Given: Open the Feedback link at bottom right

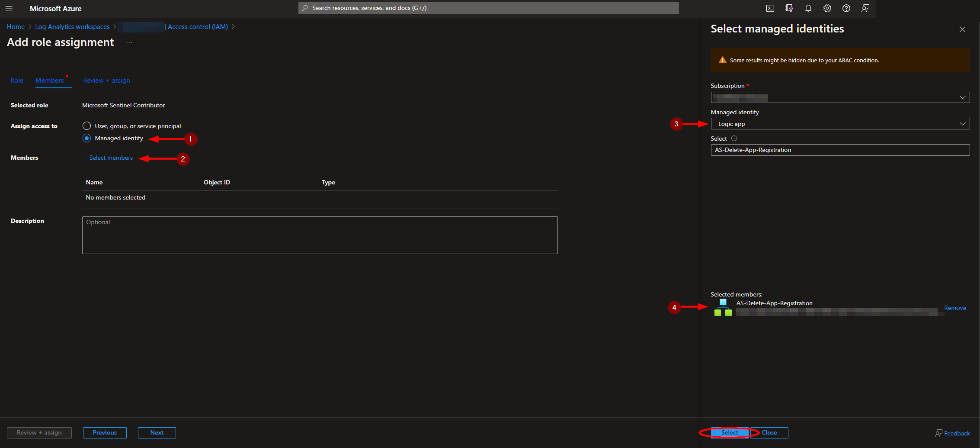Looking at the screenshot, I should pos(952,433).
